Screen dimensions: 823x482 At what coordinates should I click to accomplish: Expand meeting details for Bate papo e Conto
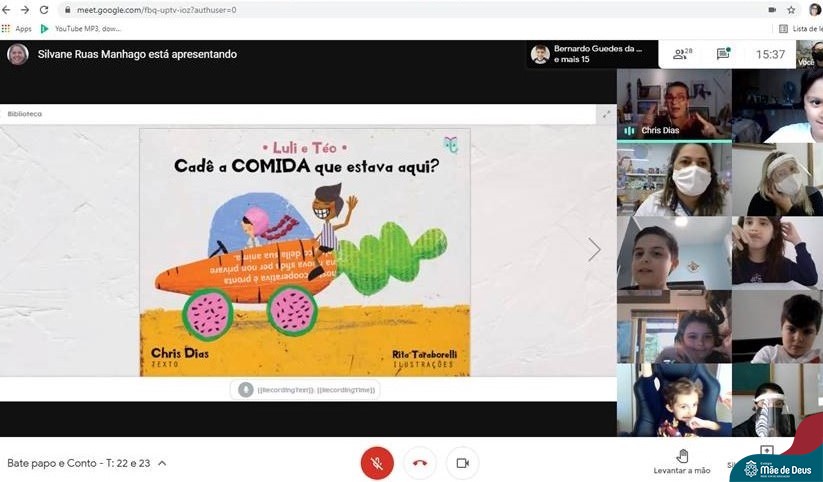click(162, 463)
